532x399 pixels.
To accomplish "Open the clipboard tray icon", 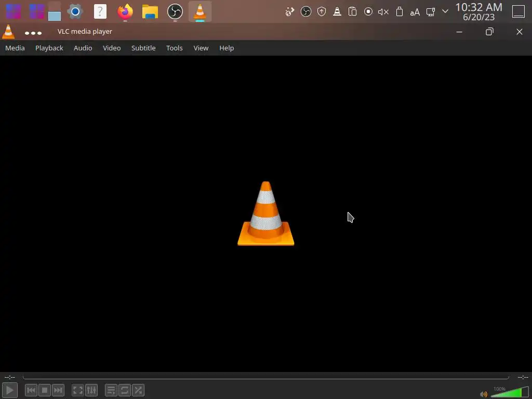I will click(353, 11).
